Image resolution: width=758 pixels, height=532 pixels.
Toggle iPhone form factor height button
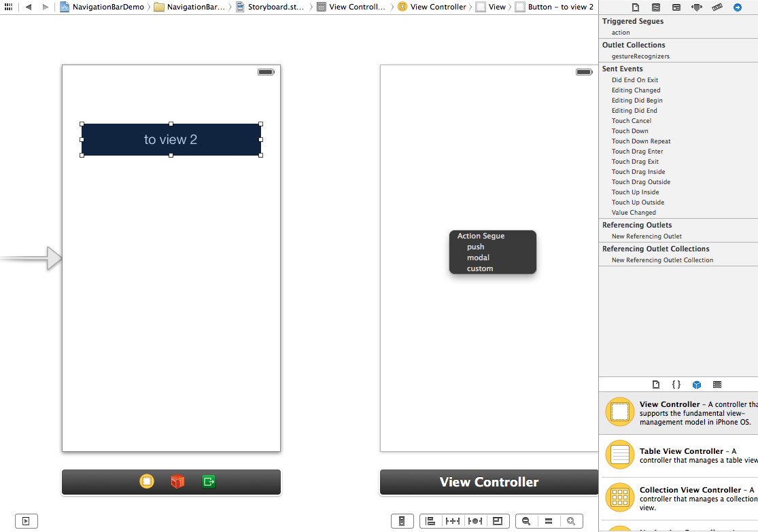coord(402,521)
